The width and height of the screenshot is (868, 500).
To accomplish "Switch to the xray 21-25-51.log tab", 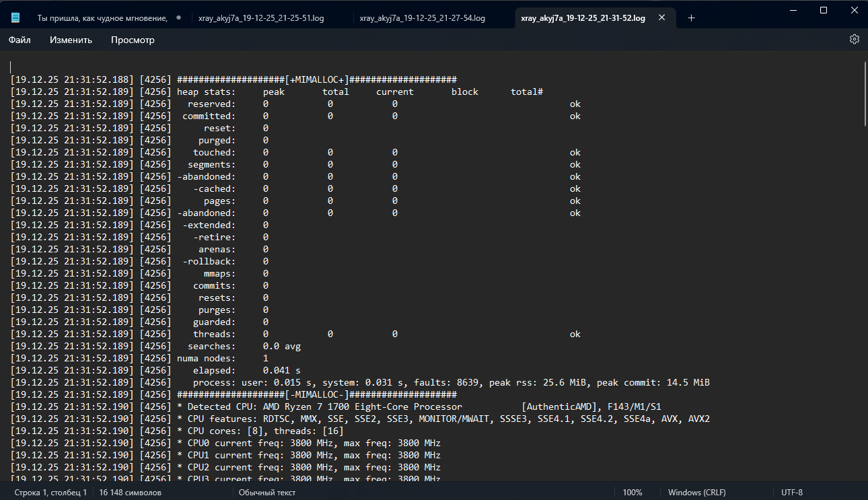I will click(x=261, y=18).
